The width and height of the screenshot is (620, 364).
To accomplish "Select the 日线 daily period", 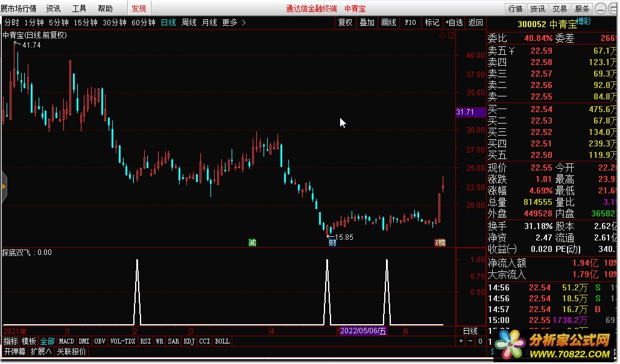I will point(168,23).
